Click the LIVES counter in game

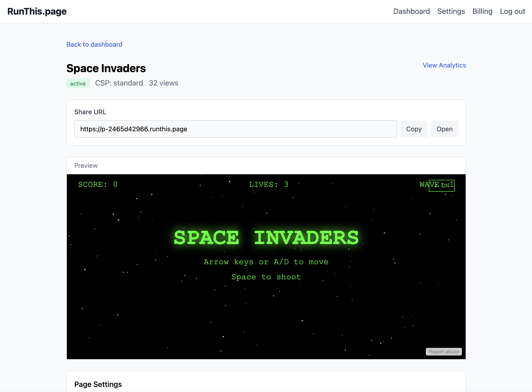coord(268,184)
